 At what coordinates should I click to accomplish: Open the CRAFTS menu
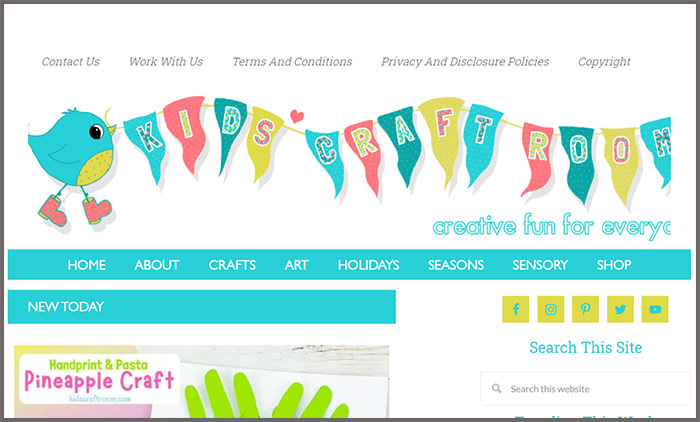pyautogui.click(x=232, y=265)
